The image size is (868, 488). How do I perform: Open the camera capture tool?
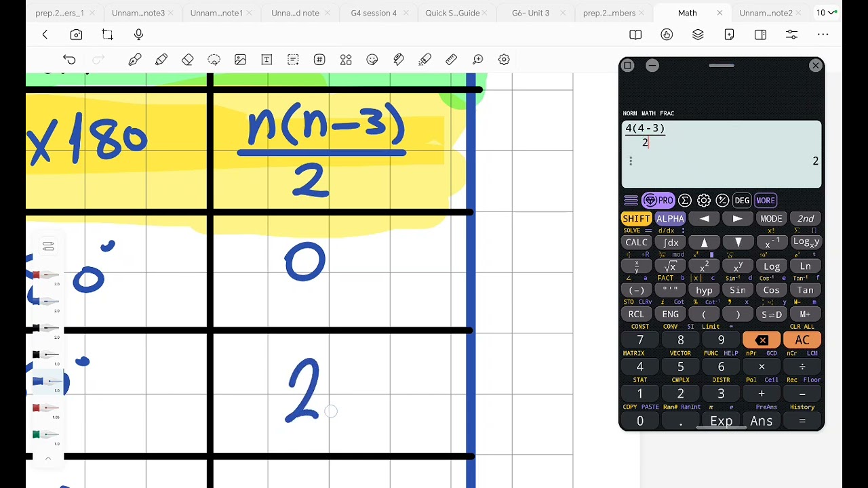click(x=76, y=35)
